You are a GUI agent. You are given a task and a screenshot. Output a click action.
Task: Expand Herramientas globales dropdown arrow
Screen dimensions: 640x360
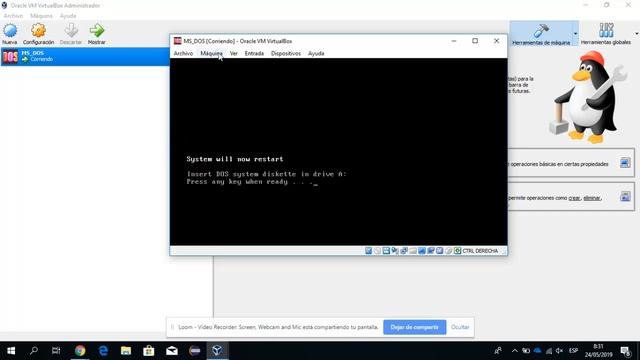637,33
